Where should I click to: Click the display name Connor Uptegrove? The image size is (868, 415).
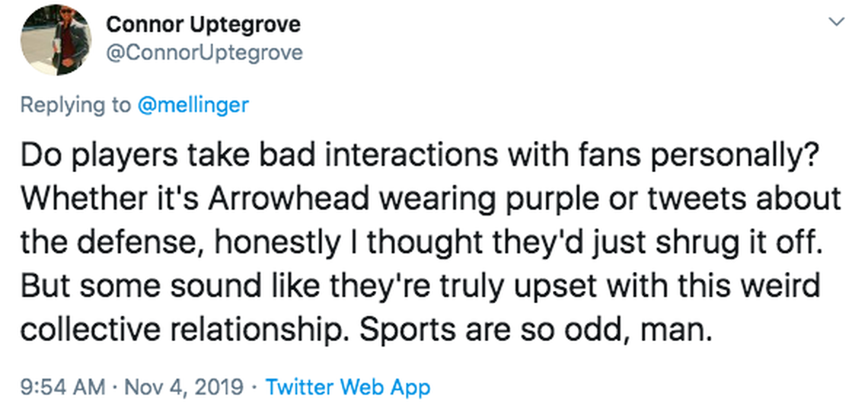click(203, 24)
